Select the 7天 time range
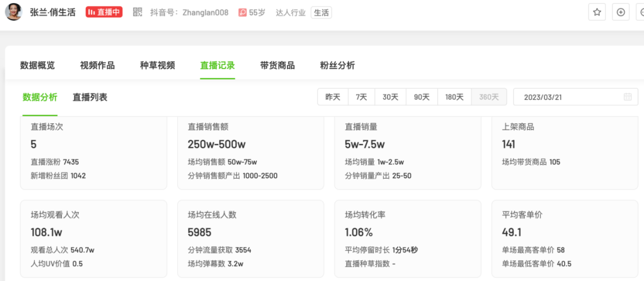 361,97
